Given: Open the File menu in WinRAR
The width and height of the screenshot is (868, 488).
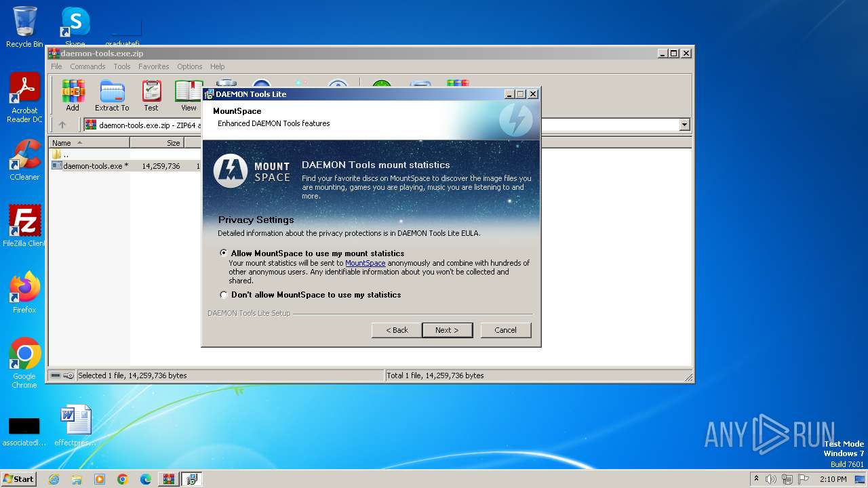Looking at the screenshot, I should point(56,66).
